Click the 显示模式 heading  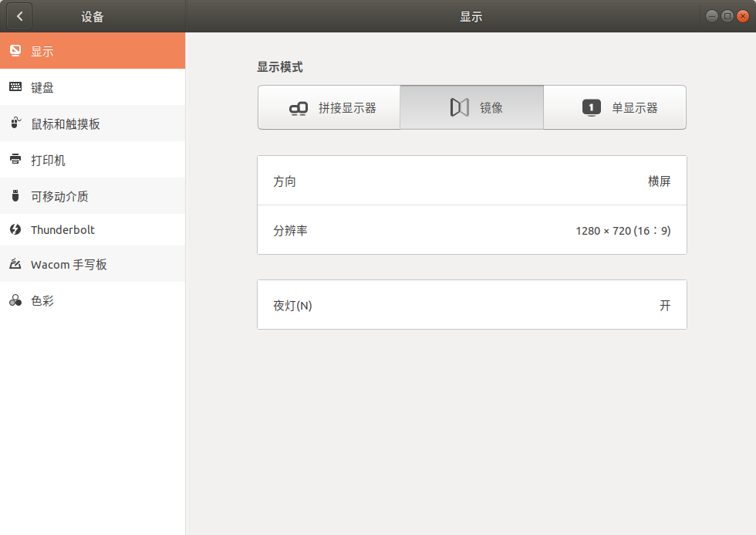279,67
